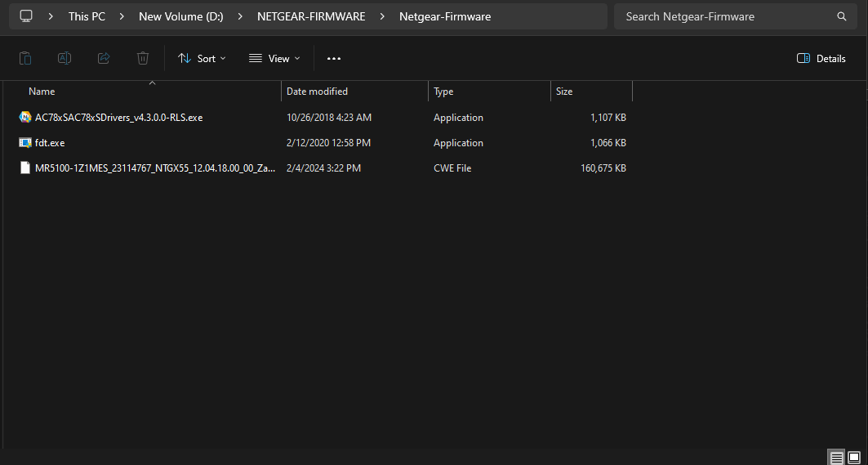Open the See more ellipsis menu
Viewport: 868px width, 465px height.
pyautogui.click(x=334, y=58)
